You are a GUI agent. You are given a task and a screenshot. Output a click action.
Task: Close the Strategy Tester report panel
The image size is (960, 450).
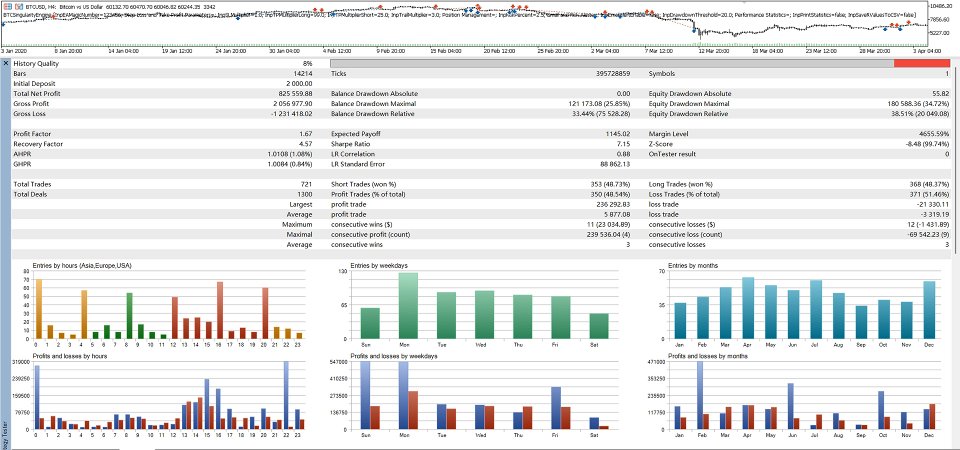point(6,63)
